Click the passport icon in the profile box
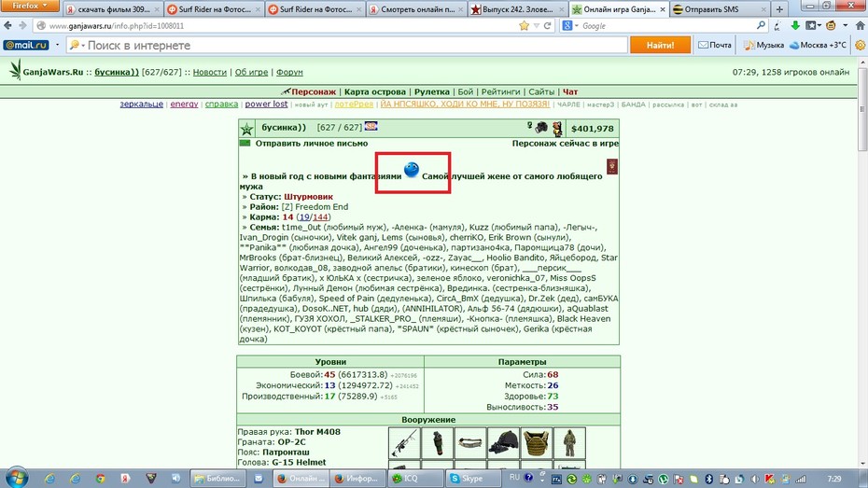The width and height of the screenshot is (868, 488). tap(611, 166)
